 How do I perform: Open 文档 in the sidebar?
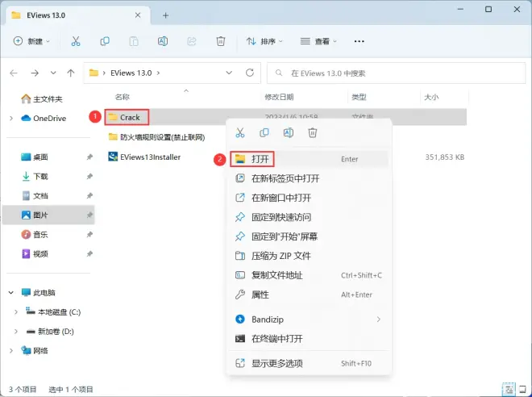35,195
